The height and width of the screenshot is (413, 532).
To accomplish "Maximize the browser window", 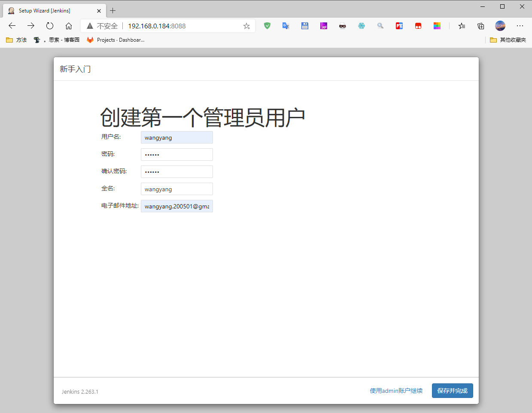I will 502,6.
